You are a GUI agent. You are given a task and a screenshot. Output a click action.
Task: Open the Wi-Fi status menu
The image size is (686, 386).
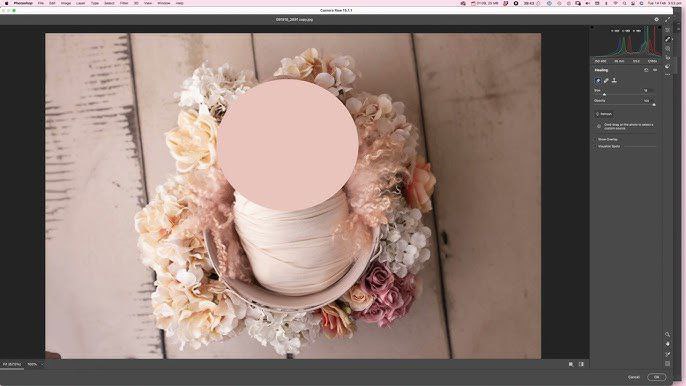click(x=616, y=3)
